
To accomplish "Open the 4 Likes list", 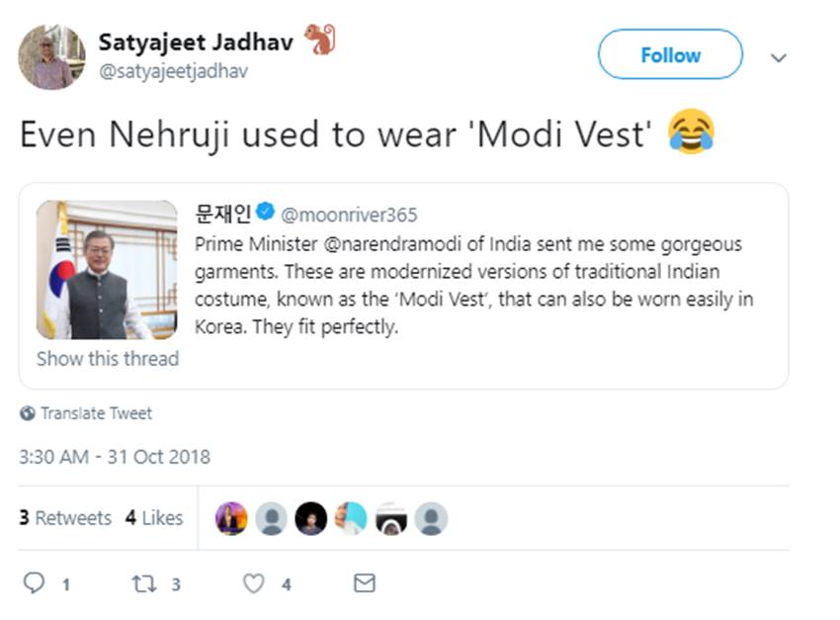I will tap(154, 518).
